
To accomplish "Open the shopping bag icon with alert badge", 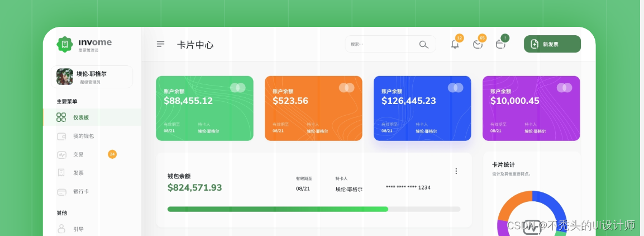I will [x=500, y=44].
